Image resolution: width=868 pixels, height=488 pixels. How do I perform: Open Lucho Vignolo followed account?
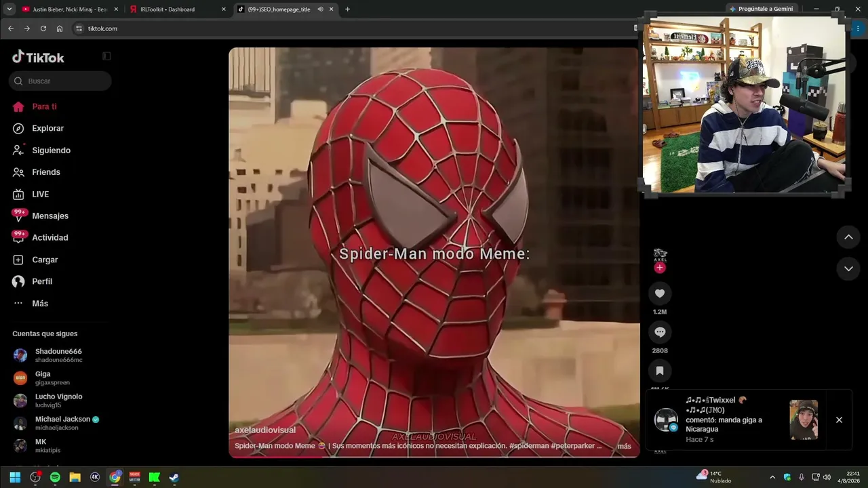tap(60, 401)
